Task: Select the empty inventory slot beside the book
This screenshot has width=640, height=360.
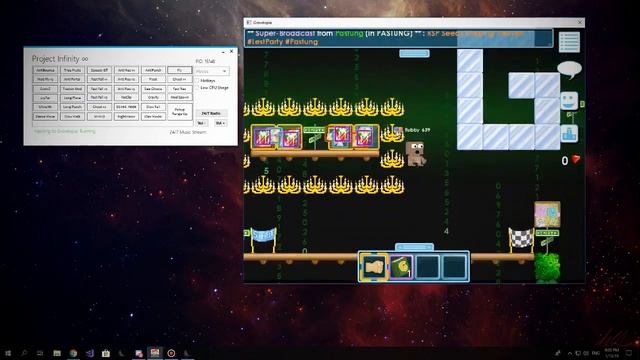Action: tap(427, 267)
